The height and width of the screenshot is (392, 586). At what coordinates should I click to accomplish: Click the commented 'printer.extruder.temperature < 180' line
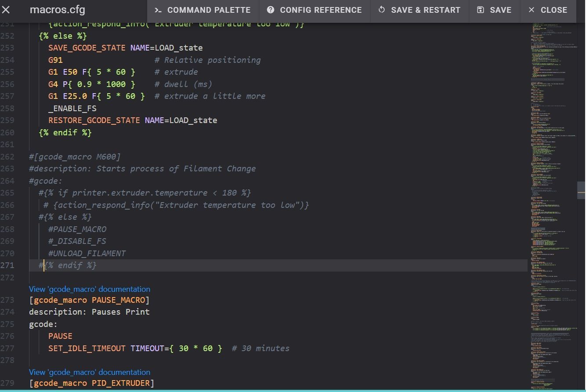[145, 193]
